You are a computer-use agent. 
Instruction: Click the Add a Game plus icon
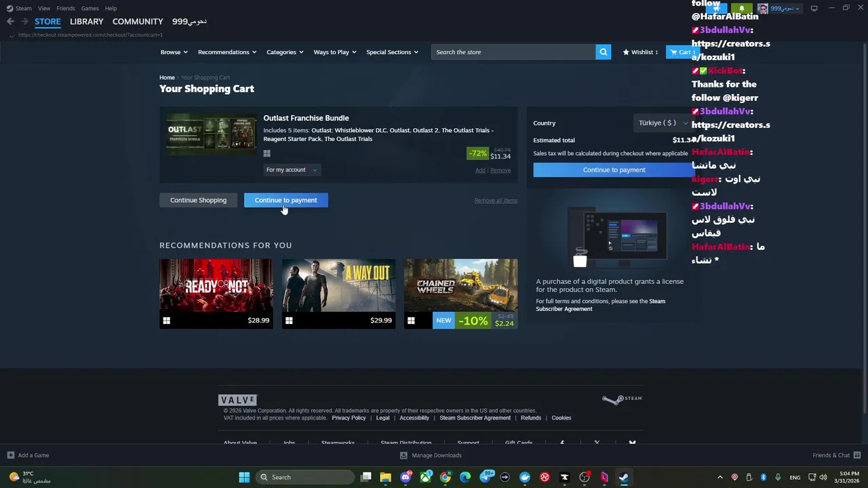pyautogui.click(x=10, y=455)
